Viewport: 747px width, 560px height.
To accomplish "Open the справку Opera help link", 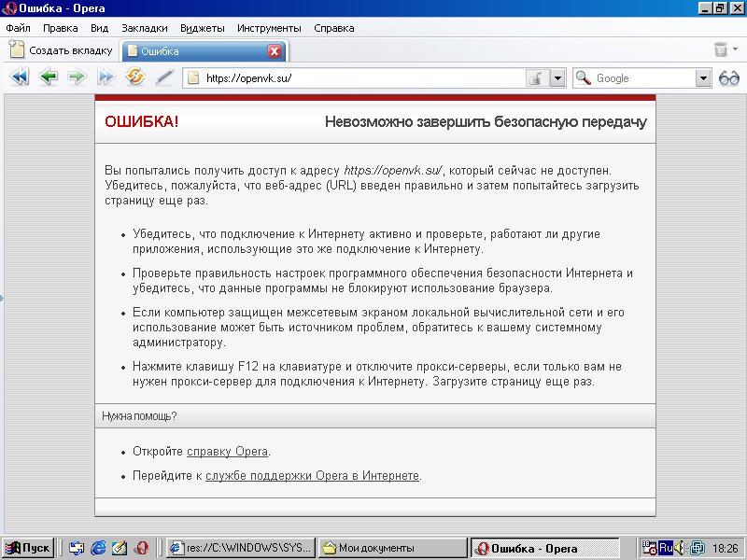I will click(x=227, y=451).
